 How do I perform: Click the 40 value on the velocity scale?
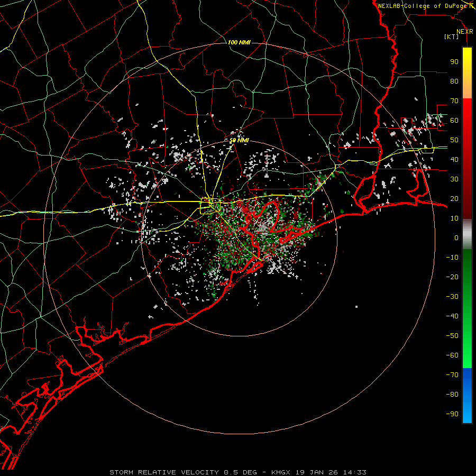click(454, 159)
